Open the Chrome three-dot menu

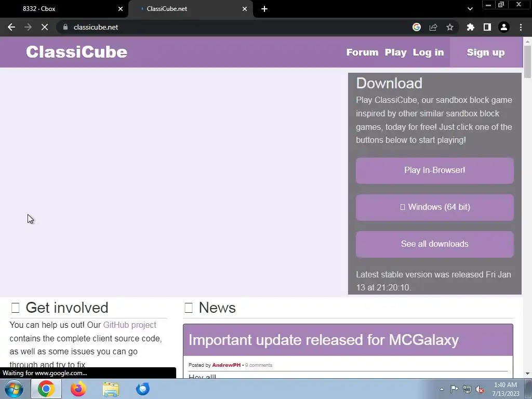click(521, 27)
